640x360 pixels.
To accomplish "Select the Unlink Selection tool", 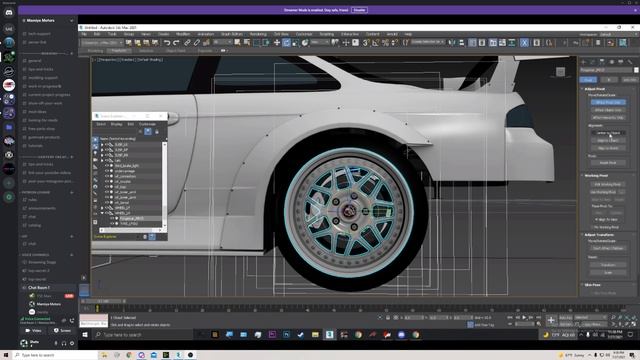I will coord(197,42).
